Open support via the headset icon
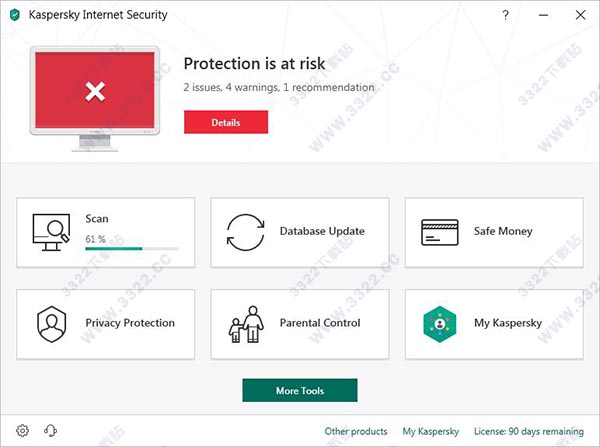The image size is (600, 447). pyautogui.click(x=50, y=431)
